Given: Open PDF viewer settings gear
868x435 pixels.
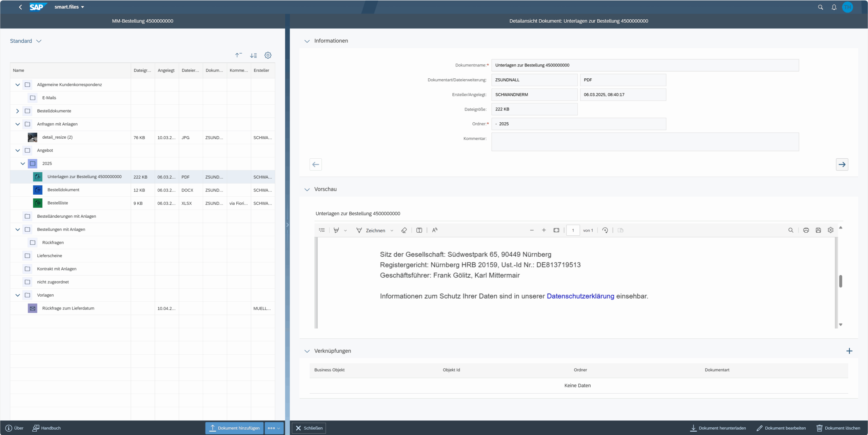Looking at the screenshot, I should 830,230.
